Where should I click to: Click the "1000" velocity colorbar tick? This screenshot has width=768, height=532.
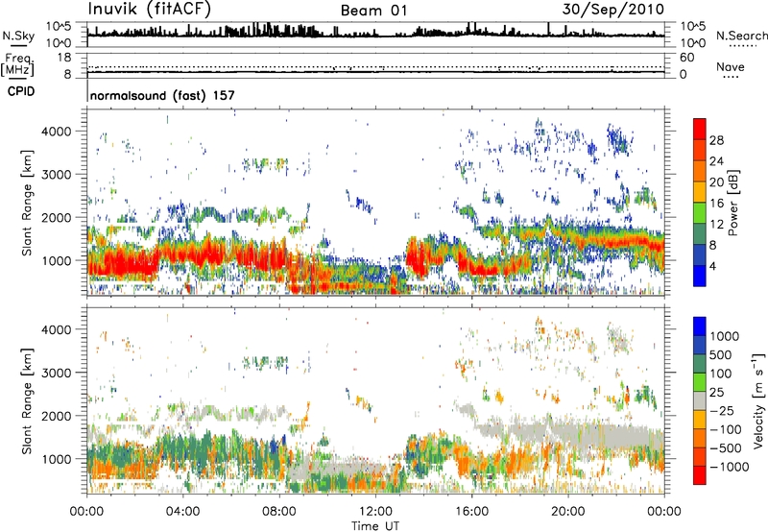pyautogui.click(x=725, y=336)
